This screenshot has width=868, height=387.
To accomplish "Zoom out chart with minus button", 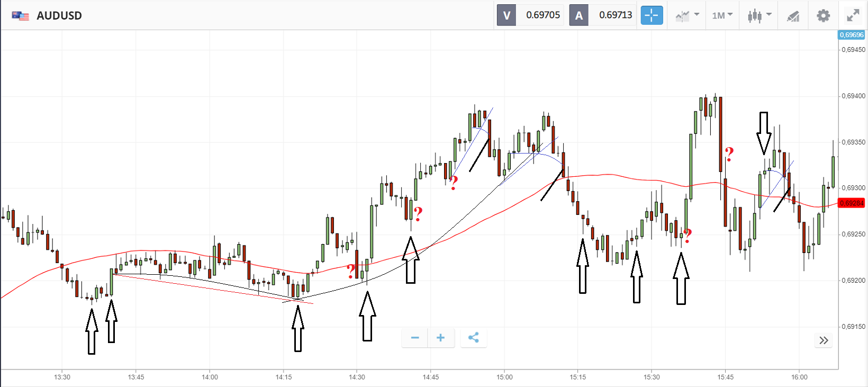I will pyautogui.click(x=415, y=338).
